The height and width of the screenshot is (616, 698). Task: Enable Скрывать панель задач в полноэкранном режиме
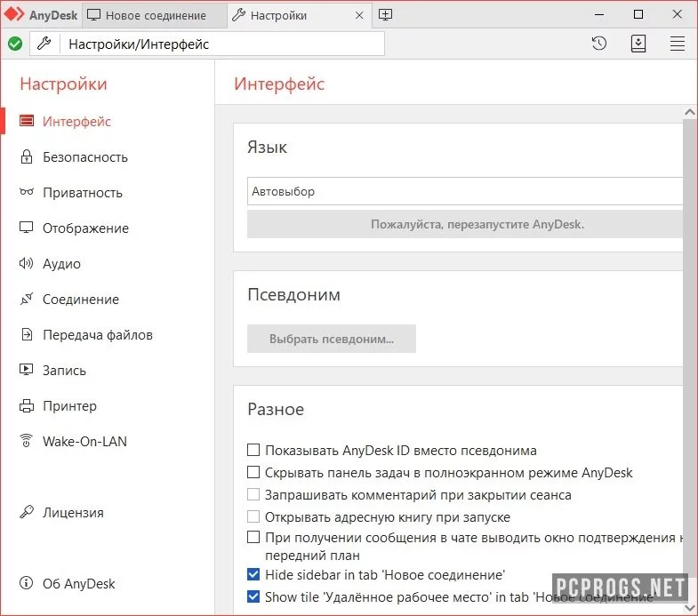(253, 472)
